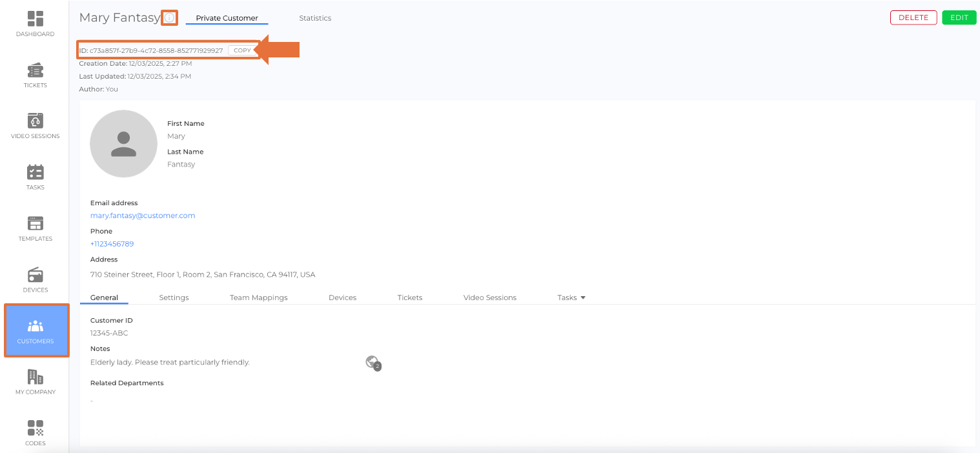Open the Templates section icon
The image size is (980, 453).
pyautogui.click(x=36, y=224)
